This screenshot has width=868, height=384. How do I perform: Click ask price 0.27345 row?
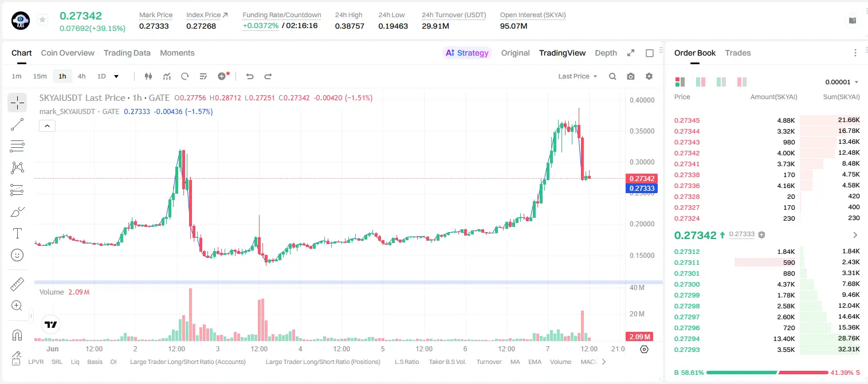click(x=767, y=120)
